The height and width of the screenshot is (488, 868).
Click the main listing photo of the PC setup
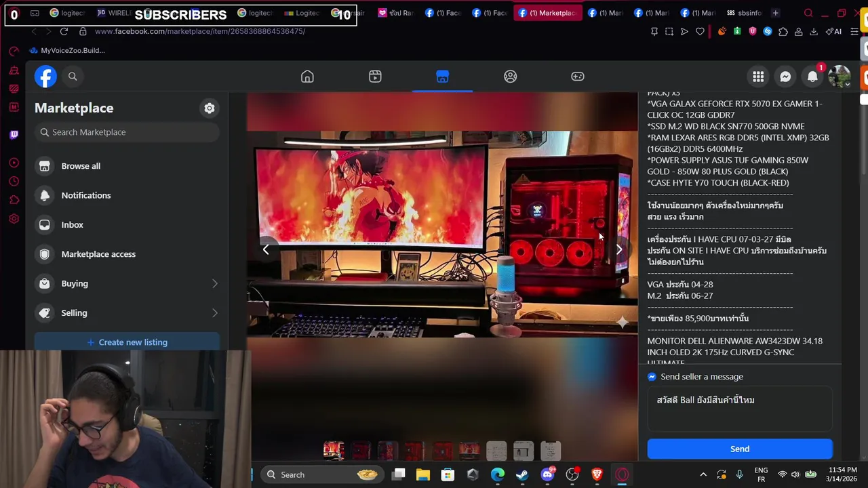point(442,234)
